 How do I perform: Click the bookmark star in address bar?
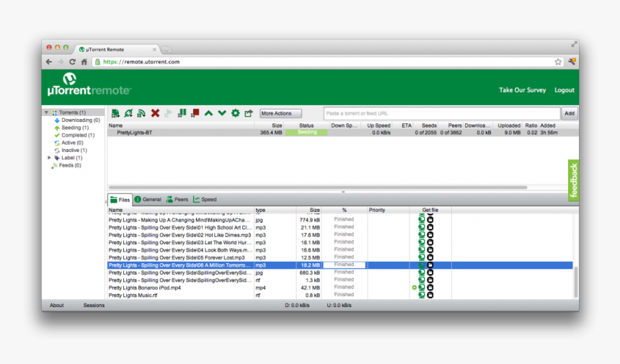click(x=558, y=62)
